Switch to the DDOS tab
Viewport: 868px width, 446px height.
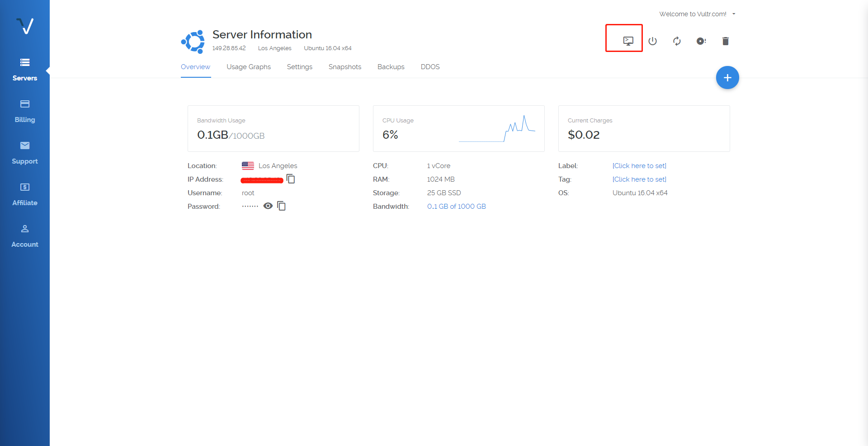click(x=430, y=67)
